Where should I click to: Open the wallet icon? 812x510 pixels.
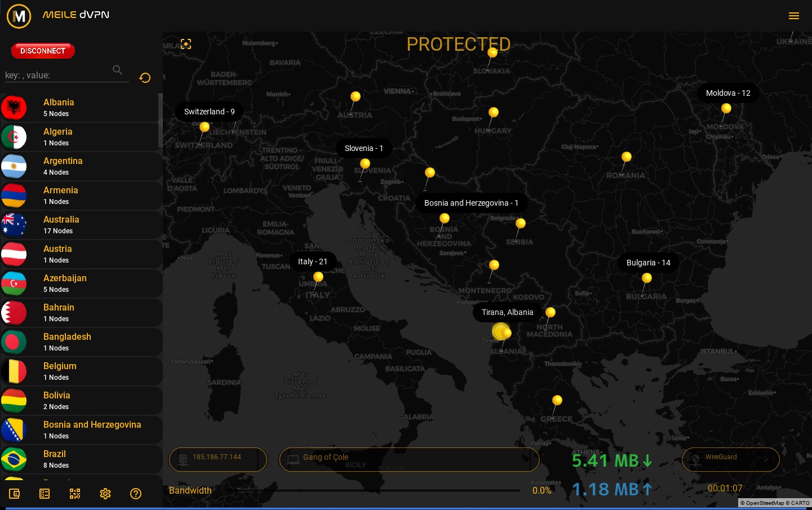point(15,494)
